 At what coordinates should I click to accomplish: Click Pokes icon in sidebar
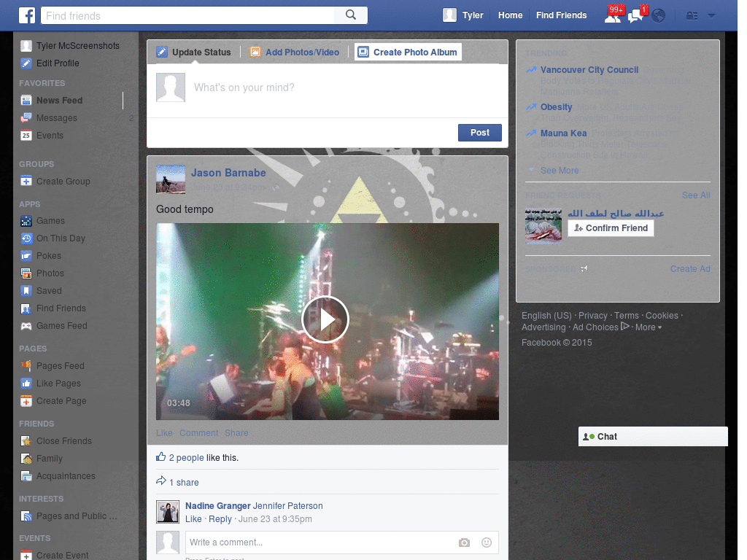26,256
